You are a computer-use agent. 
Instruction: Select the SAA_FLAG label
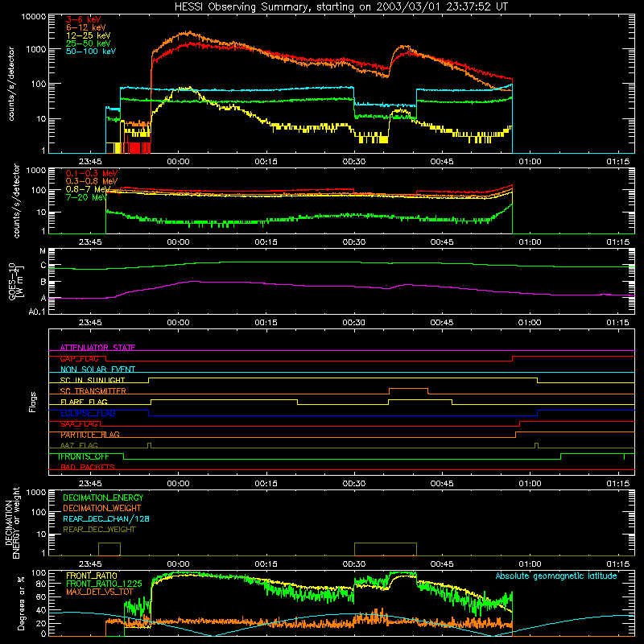79,424
